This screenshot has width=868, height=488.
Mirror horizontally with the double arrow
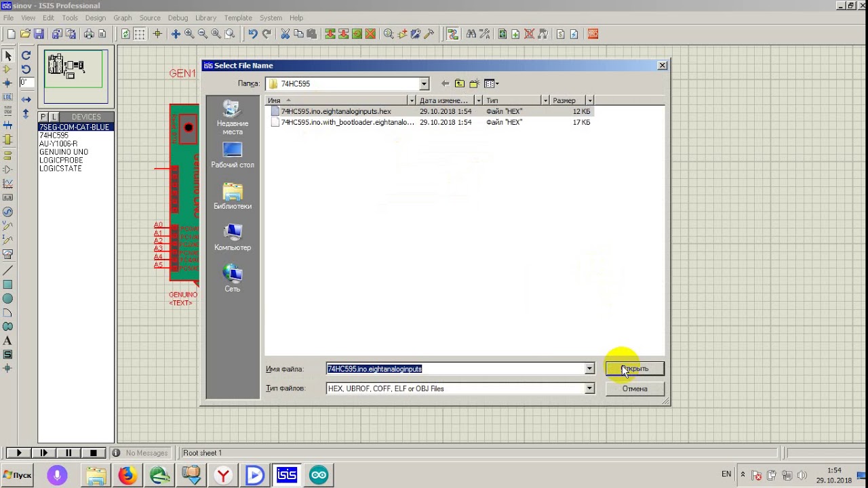tap(26, 100)
